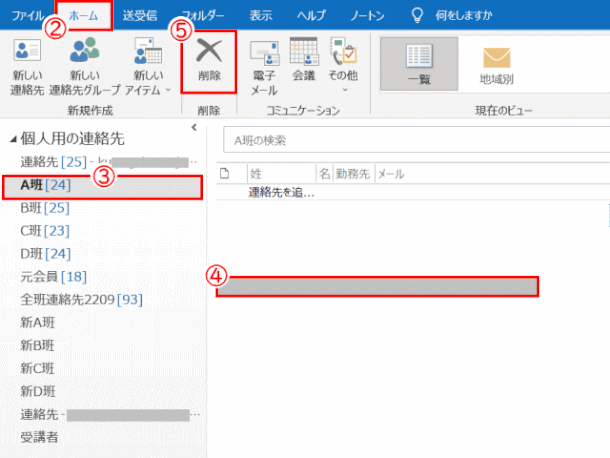This screenshot has width=610, height=458.
Task: Select the 連絡先 [25] folder
Action: [103, 162]
